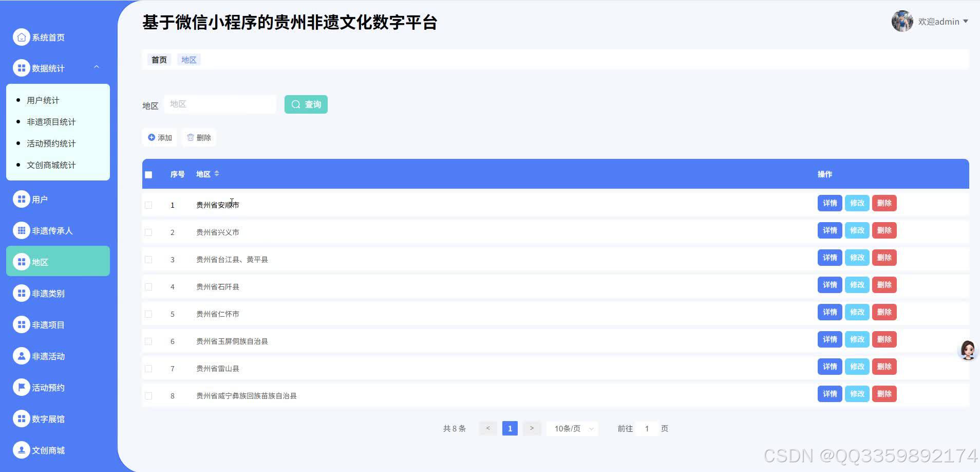Click the 地区 sidebar grid icon

coord(21,262)
